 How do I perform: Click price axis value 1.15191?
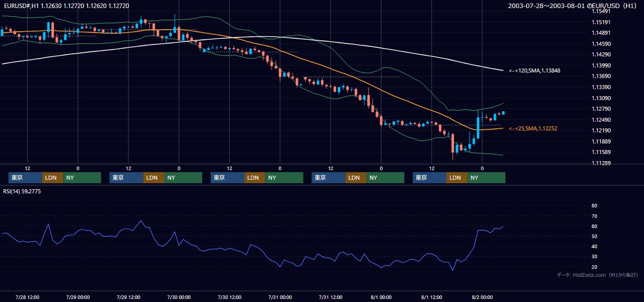pos(602,22)
